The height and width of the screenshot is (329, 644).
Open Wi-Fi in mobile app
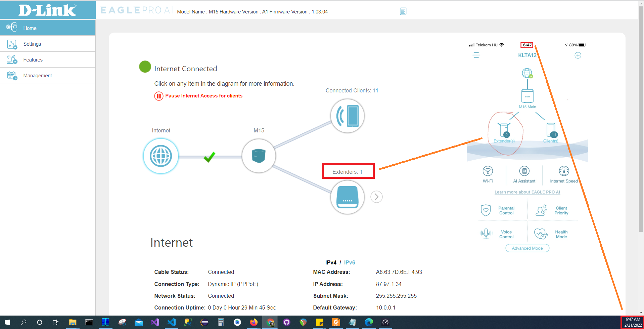pyautogui.click(x=488, y=174)
